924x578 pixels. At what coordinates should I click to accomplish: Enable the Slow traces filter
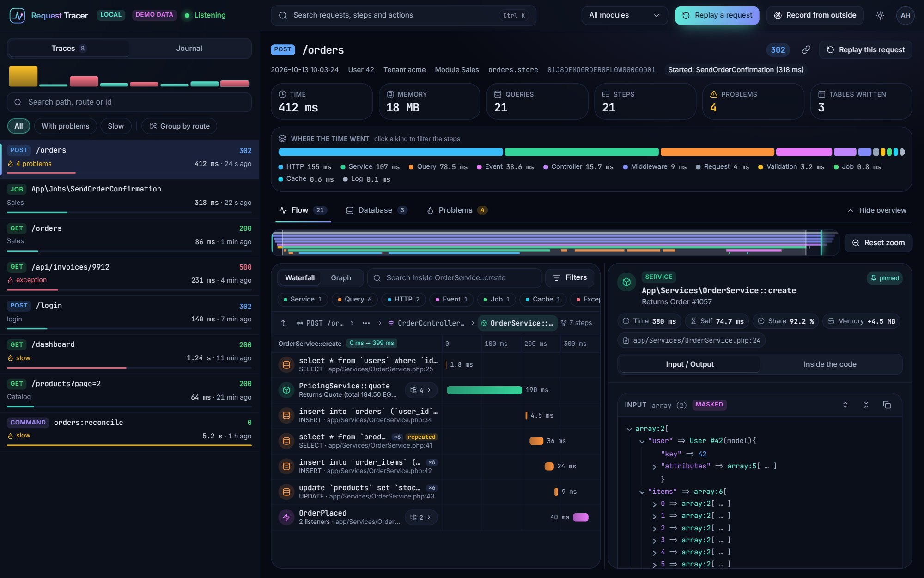click(115, 126)
